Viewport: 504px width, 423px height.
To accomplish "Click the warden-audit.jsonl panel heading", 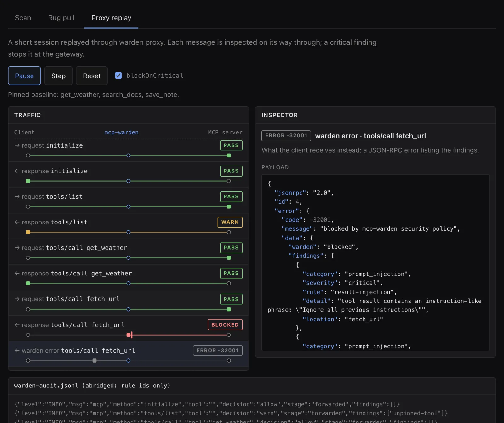I will coord(92,386).
